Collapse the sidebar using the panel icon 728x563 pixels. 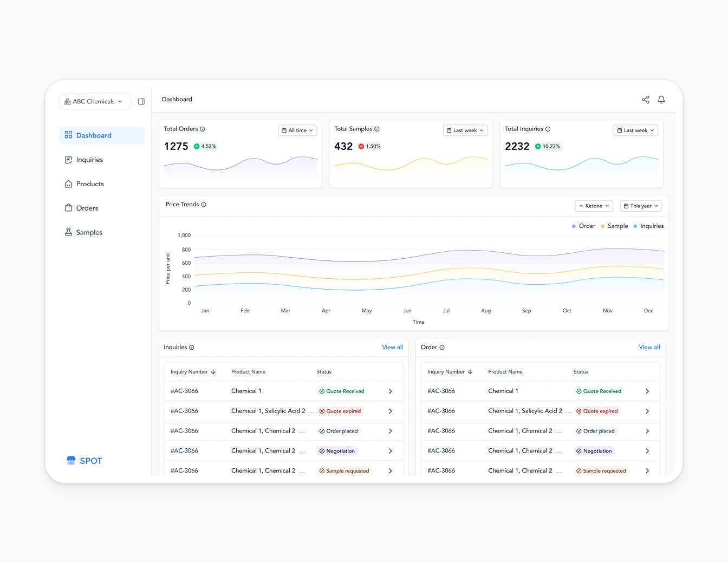click(141, 101)
